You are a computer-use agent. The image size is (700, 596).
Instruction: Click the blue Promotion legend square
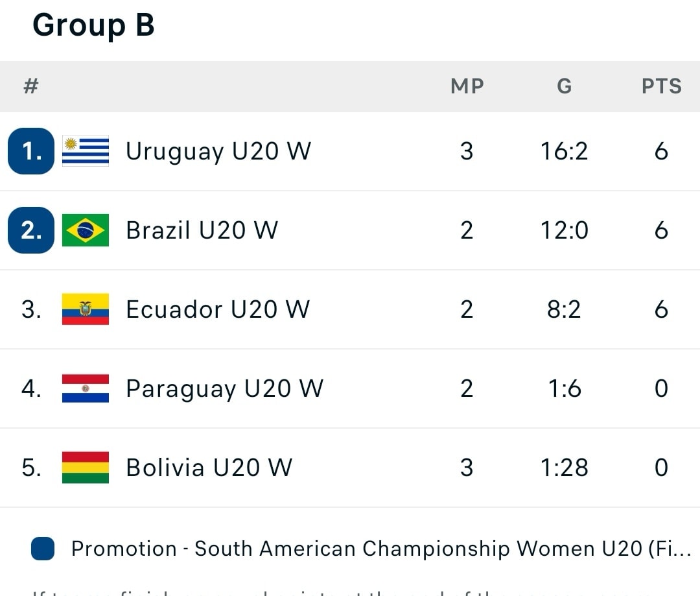pos(43,549)
